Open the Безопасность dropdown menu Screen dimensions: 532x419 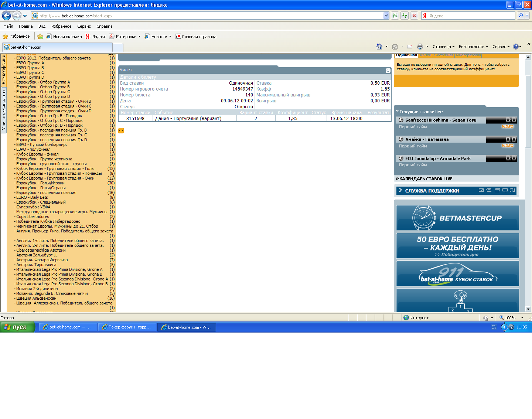[473, 47]
